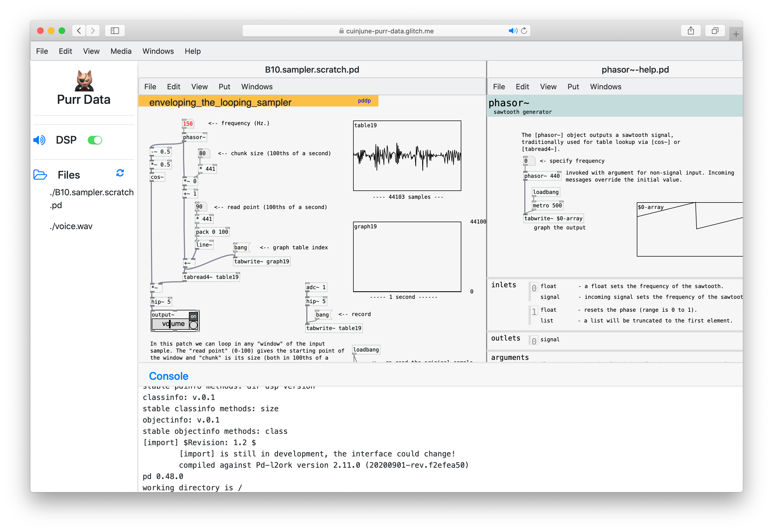Viewport: 773px width, 532px height.
Task: Click the output~ mute circle toggle
Action: [x=194, y=325]
